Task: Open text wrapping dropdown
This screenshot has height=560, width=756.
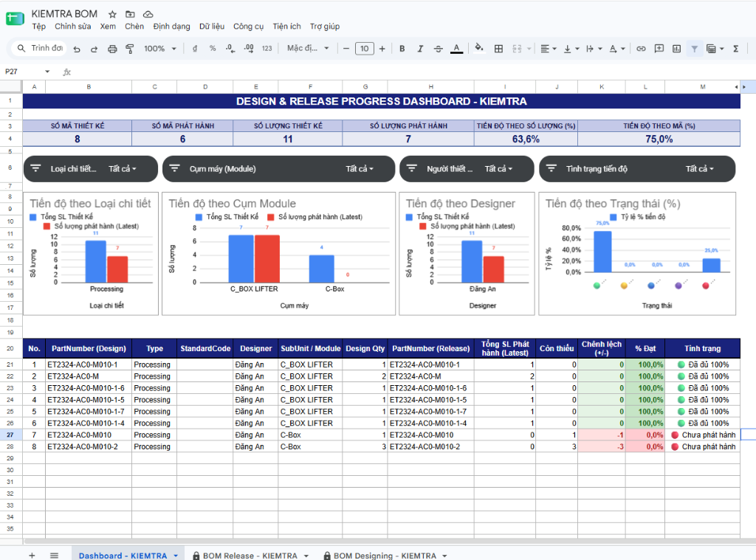Action: point(594,49)
